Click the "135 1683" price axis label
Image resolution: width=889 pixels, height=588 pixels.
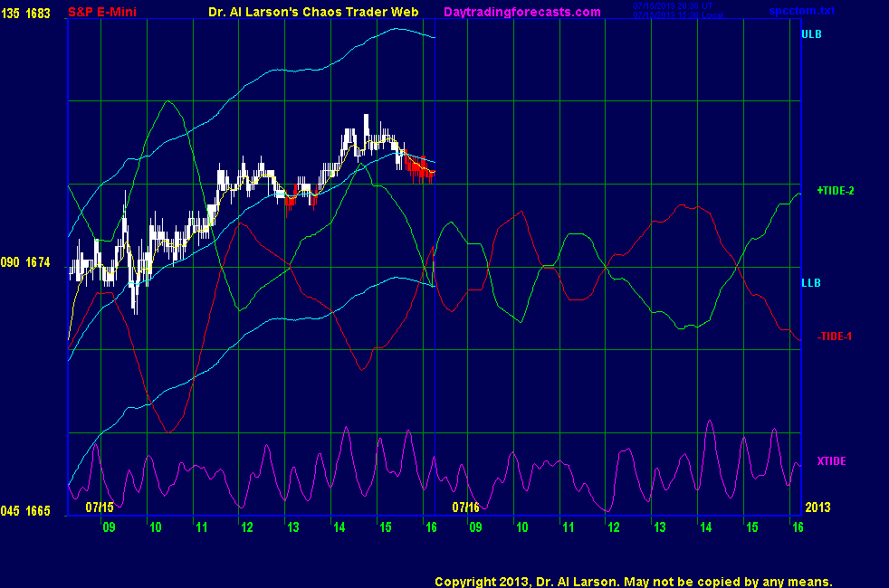(25, 13)
